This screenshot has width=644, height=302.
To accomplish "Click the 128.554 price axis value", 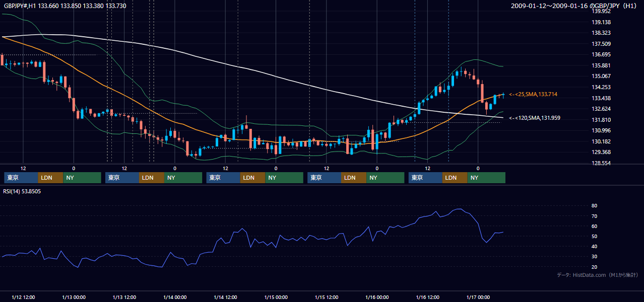I will pyautogui.click(x=601, y=163).
